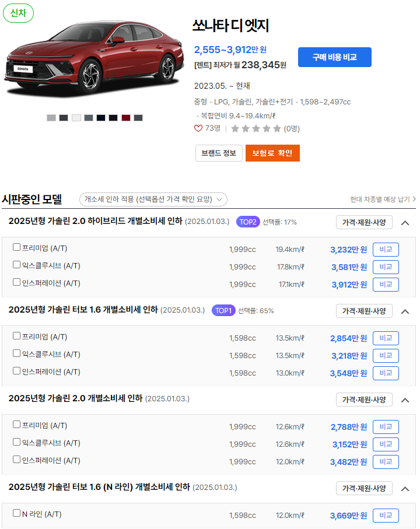This screenshot has height=529, width=420.
Task: Click the 신차 badge
Action: pos(18,13)
